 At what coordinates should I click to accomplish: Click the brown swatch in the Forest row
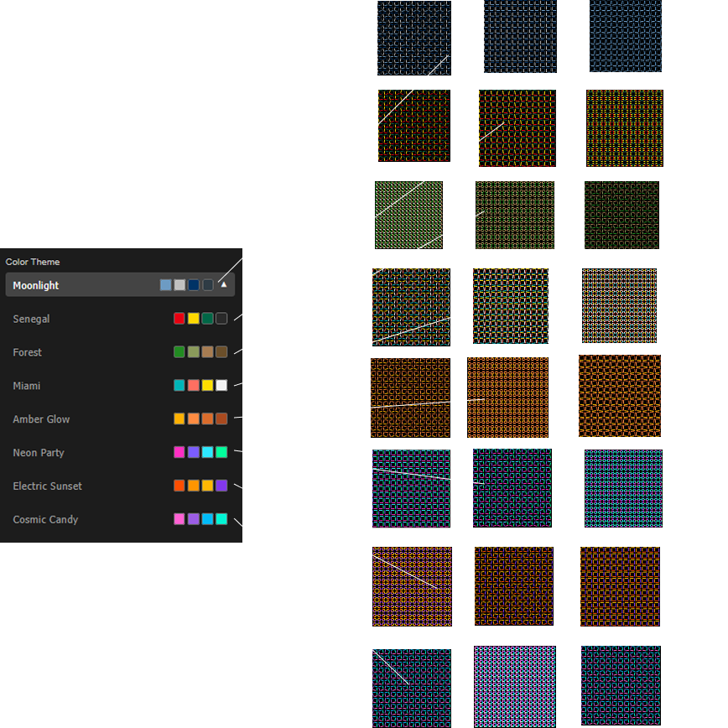[221, 352]
